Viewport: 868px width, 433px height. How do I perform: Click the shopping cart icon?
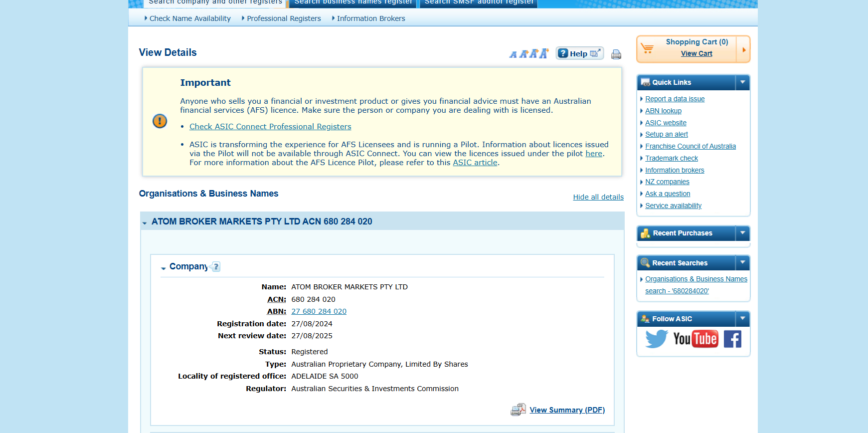click(647, 48)
